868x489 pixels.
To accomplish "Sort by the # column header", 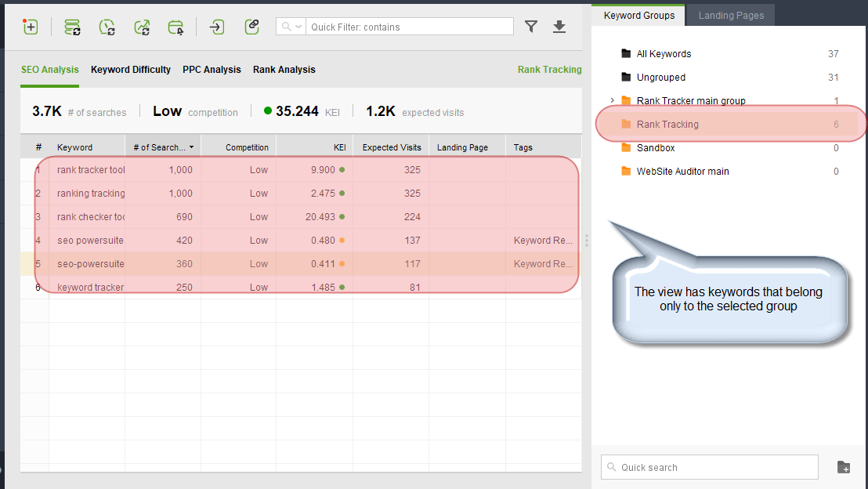I will [x=38, y=147].
